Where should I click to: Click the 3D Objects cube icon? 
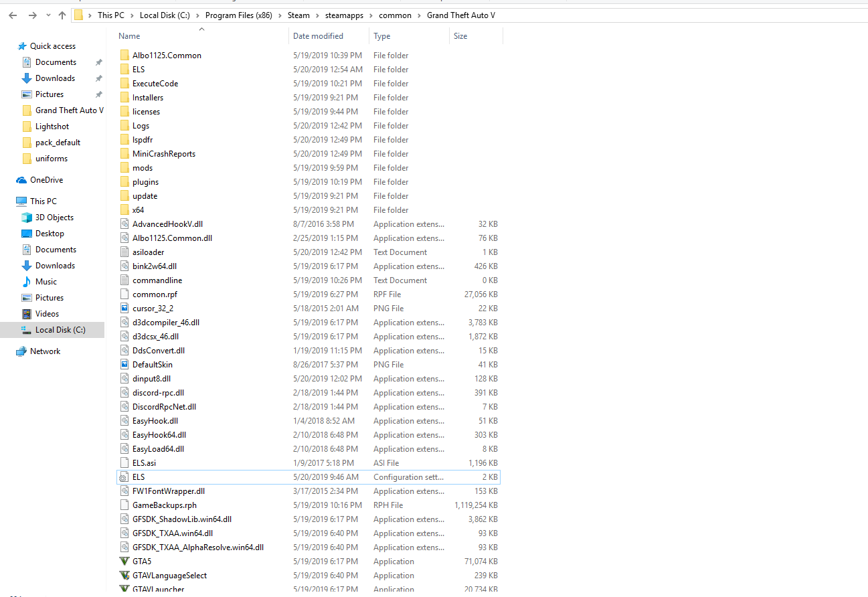[x=27, y=218]
